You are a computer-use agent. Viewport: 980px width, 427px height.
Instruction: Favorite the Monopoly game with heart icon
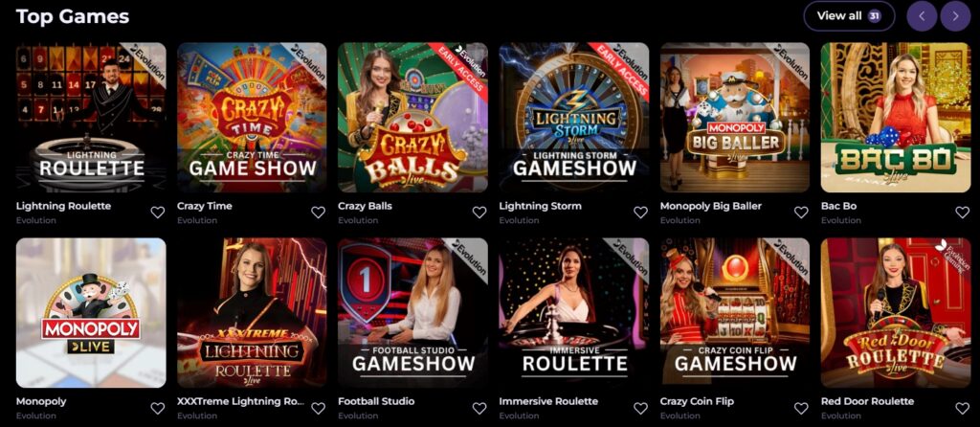[158, 408]
